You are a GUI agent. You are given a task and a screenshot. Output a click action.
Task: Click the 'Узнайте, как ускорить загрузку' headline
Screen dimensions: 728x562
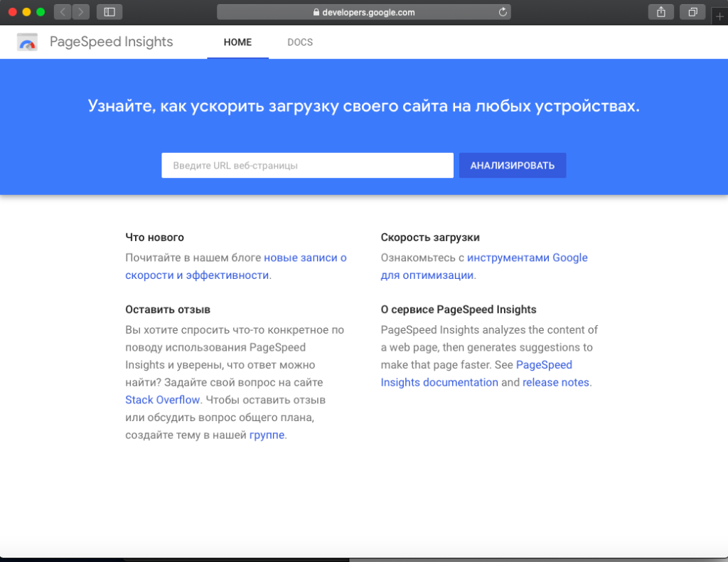point(364,107)
